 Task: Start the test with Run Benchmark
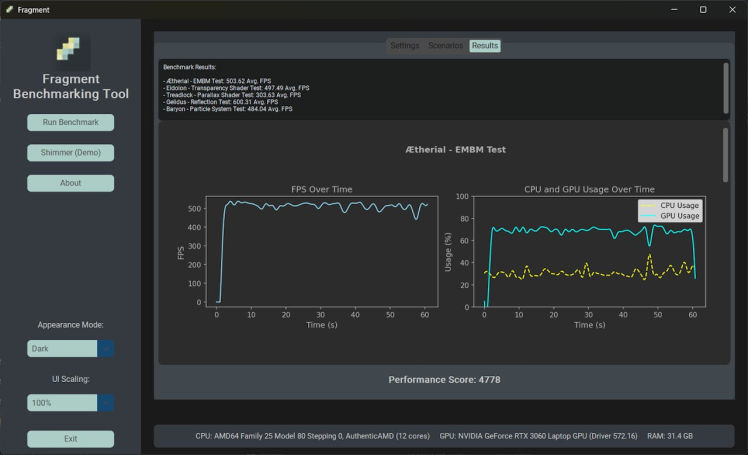70,123
